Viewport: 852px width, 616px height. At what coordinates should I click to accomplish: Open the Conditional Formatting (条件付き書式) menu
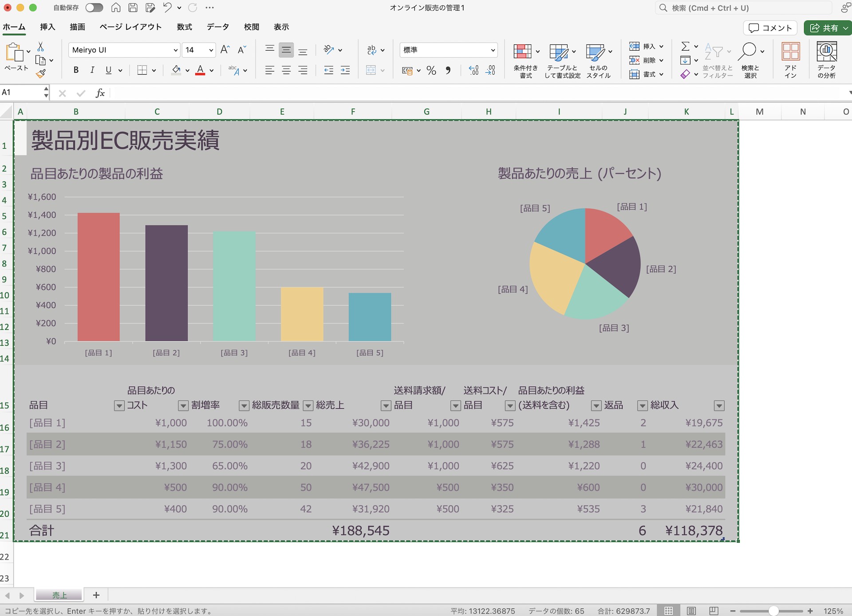[x=526, y=61]
